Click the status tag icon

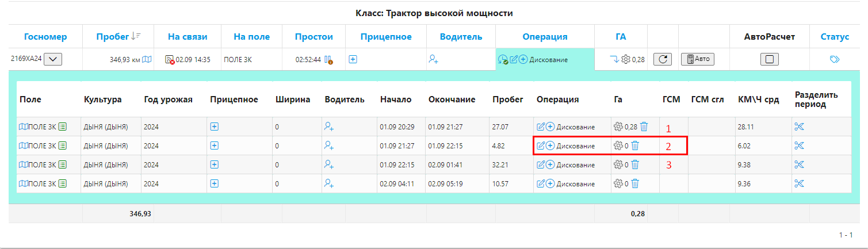click(x=835, y=59)
